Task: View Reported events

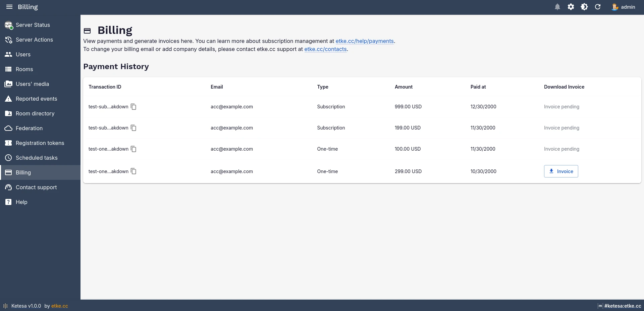Action: [36, 99]
